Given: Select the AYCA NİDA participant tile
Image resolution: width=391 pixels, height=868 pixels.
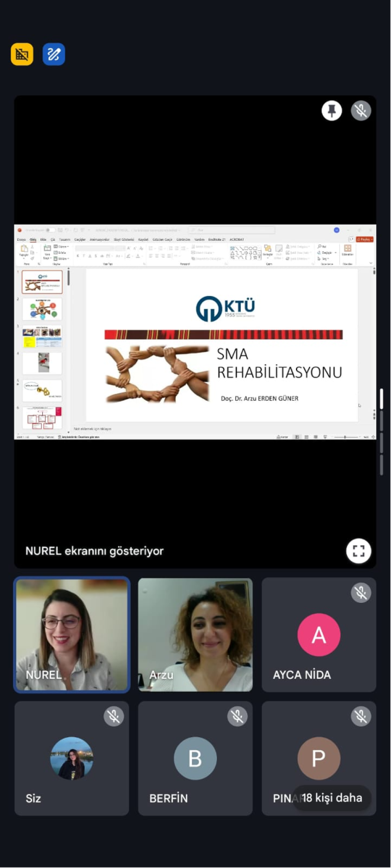Looking at the screenshot, I should (x=319, y=635).
